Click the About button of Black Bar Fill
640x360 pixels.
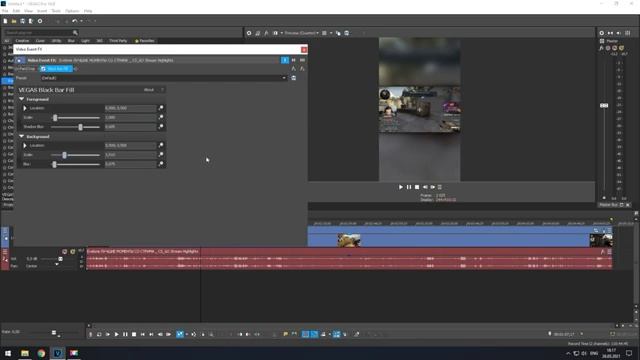tap(149, 90)
